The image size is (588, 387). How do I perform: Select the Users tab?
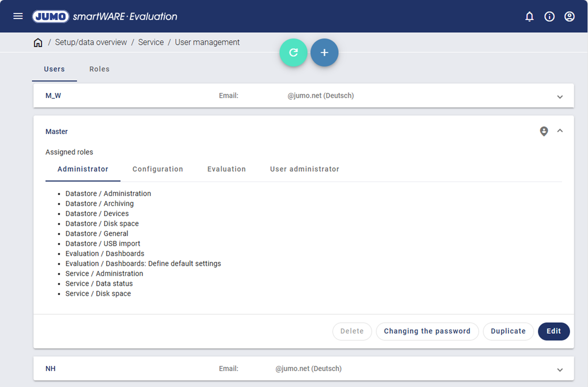click(x=54, y=69)
